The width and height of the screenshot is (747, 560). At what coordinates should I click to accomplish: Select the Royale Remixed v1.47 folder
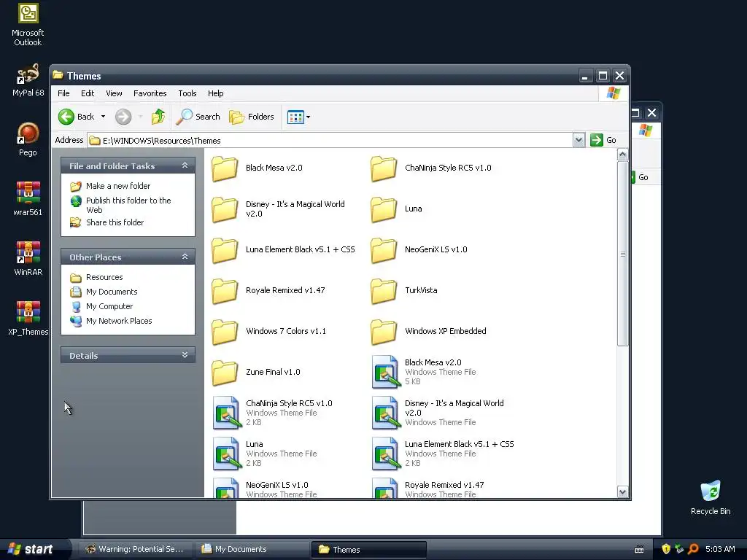[268, 290]
